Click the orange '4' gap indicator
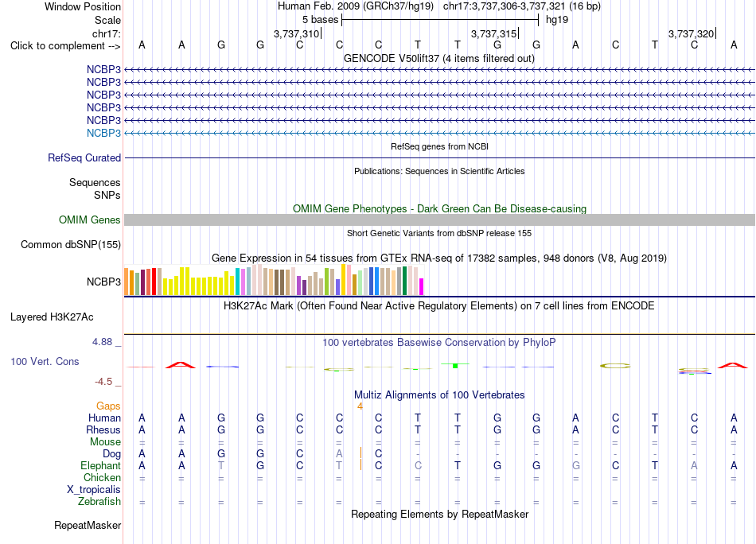The width and height of the screenshot is (756, 544). 360,406
